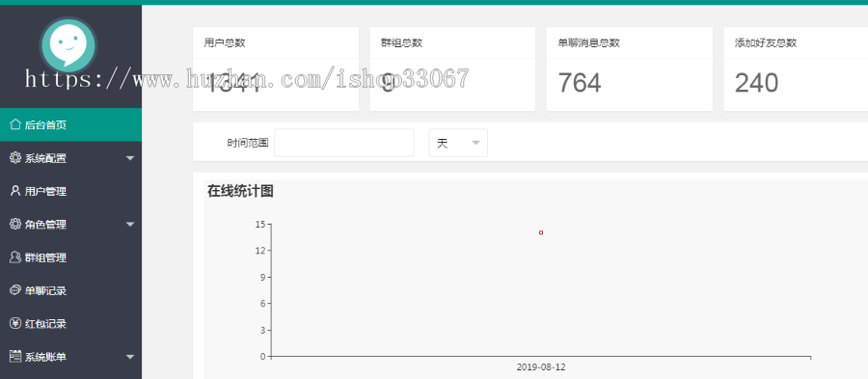
Task: Click the home icon beside 后台首页
Action: point(15,124)
